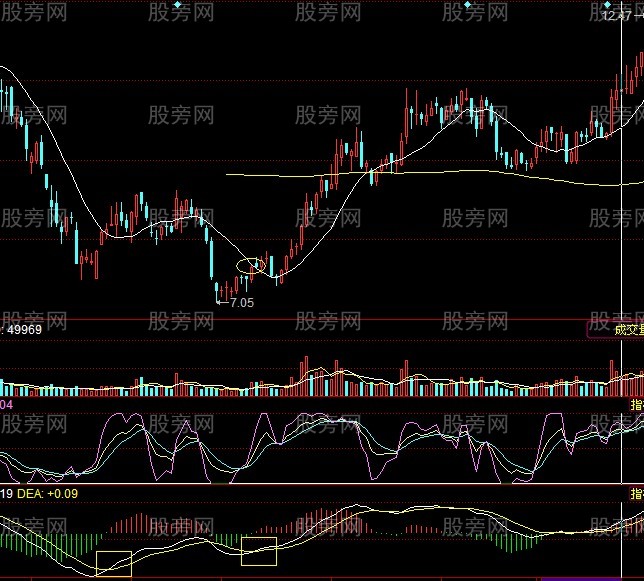Click the 指 indicator button above KDJ pane
This screenshot has width=644, height=581.
637,404
